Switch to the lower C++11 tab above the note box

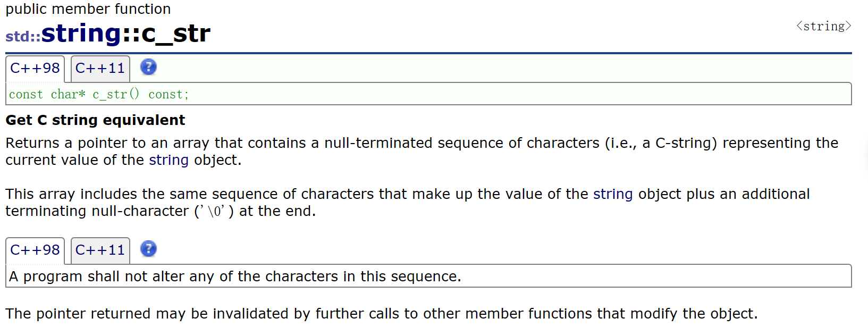coord(100,250)
